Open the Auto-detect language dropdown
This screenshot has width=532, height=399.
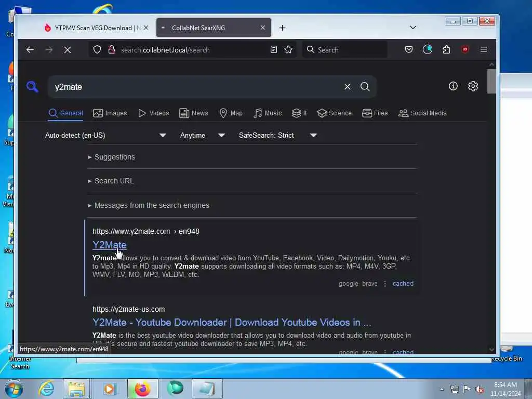(x=105, y=136)
